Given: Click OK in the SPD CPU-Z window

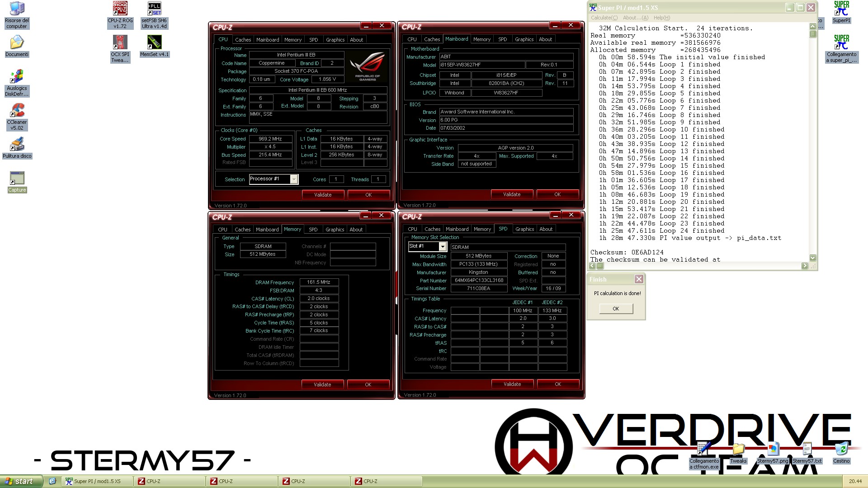Looking at the screenshot, I should coord(558,384).
